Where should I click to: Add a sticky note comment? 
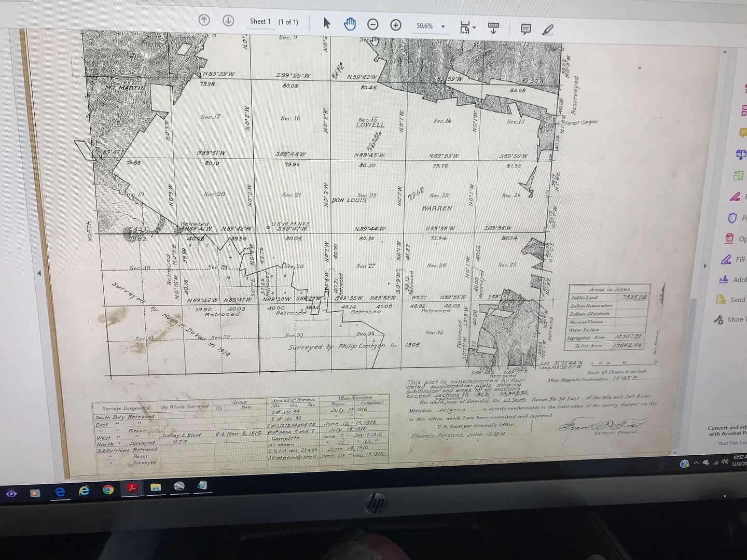525,29
